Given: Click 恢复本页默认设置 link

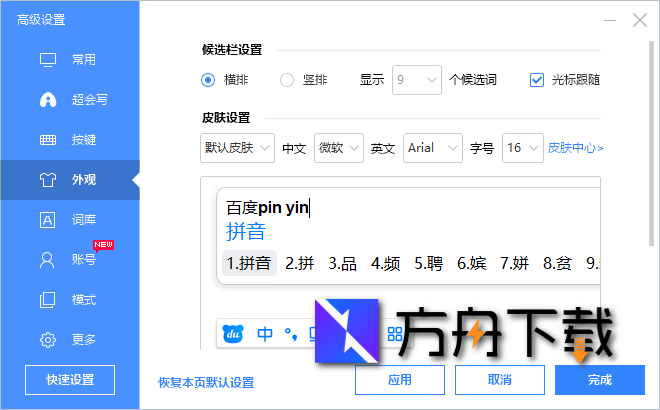Looking at the screenshot, I should pyautogui.click(x=206, y=383).
